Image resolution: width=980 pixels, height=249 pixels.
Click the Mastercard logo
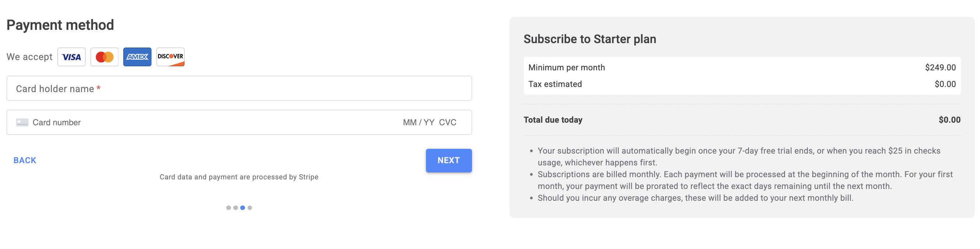point(104,57)
